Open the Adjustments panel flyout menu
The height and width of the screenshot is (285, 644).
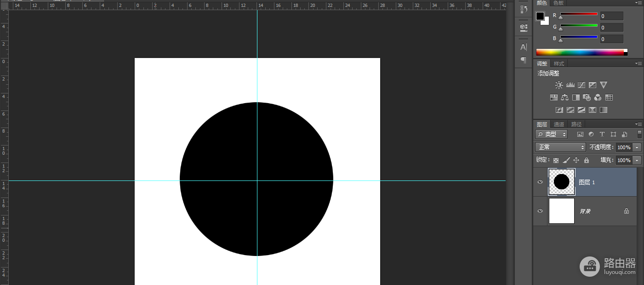point(638,63)
